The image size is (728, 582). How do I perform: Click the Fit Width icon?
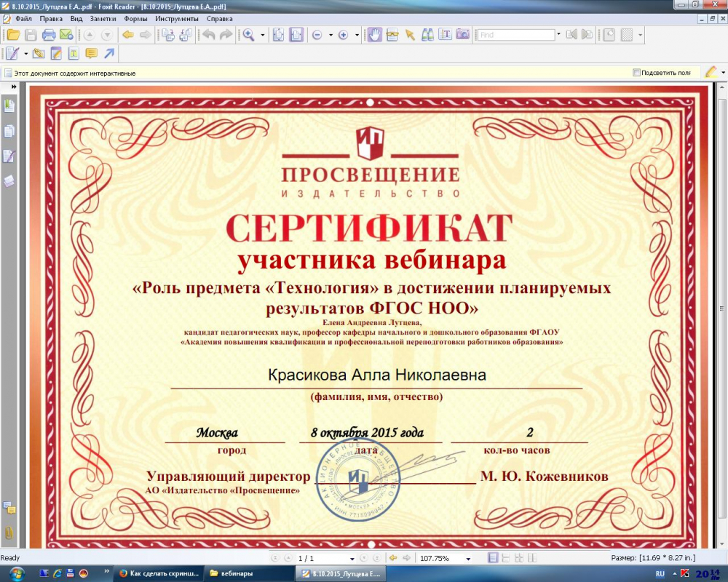(296, 35)
